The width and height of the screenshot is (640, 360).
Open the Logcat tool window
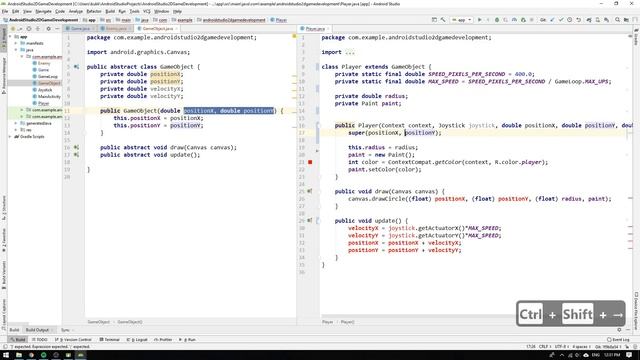tap(138, 339)
